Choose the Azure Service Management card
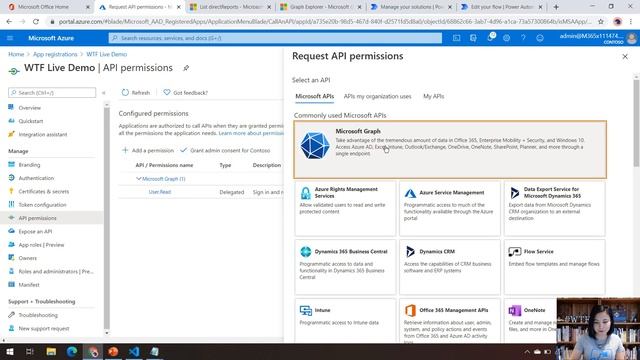 pos(450,209)
